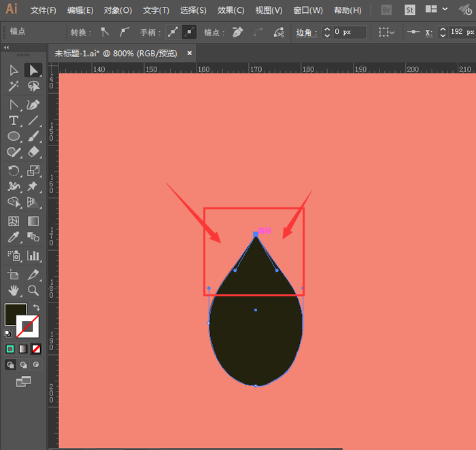This screenshot has height=450, width=476.
Task: Close the 未标题-1.ai document tab
Action: pos(190,53)
